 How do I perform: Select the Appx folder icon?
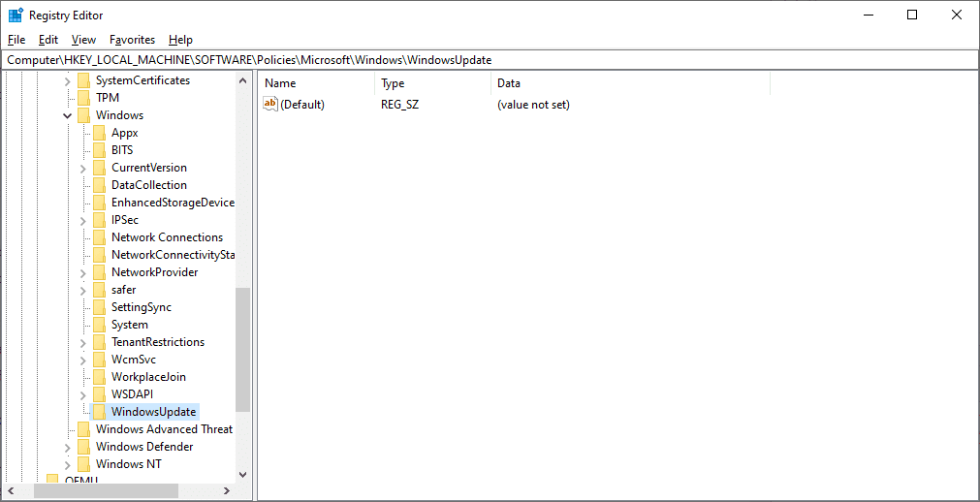[x=100, y=133]
